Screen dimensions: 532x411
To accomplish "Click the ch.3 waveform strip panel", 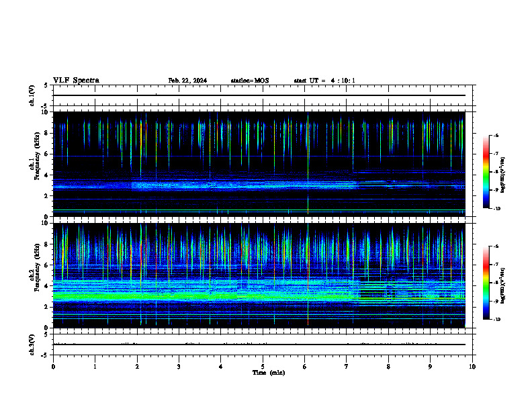I will click(264, 345).
